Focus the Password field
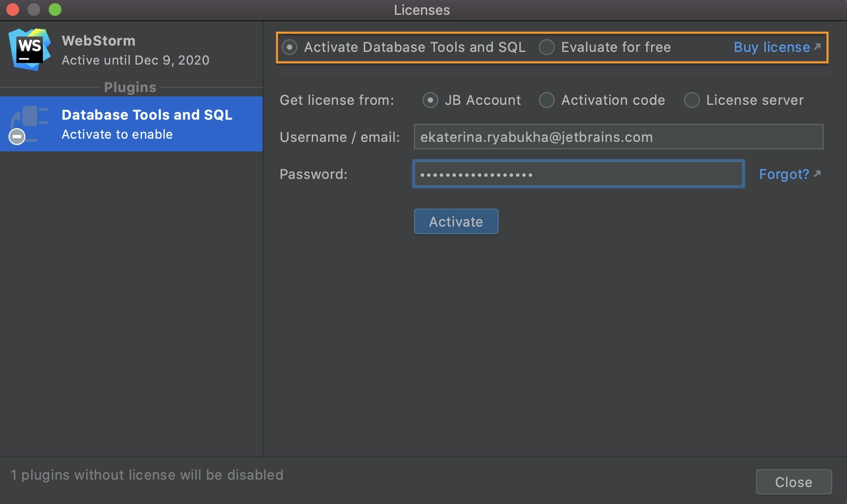The width and height of the screenshot is (847, 504). point(579,174)
